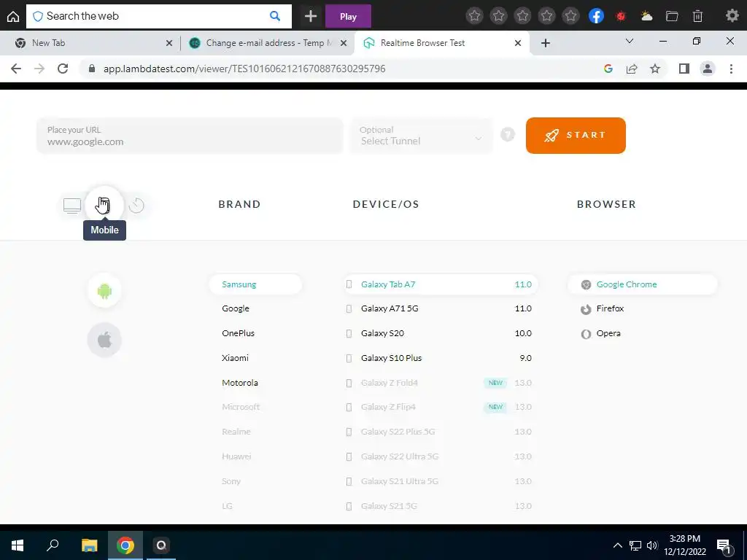Toggle the browser side panel

coord(684,69)
